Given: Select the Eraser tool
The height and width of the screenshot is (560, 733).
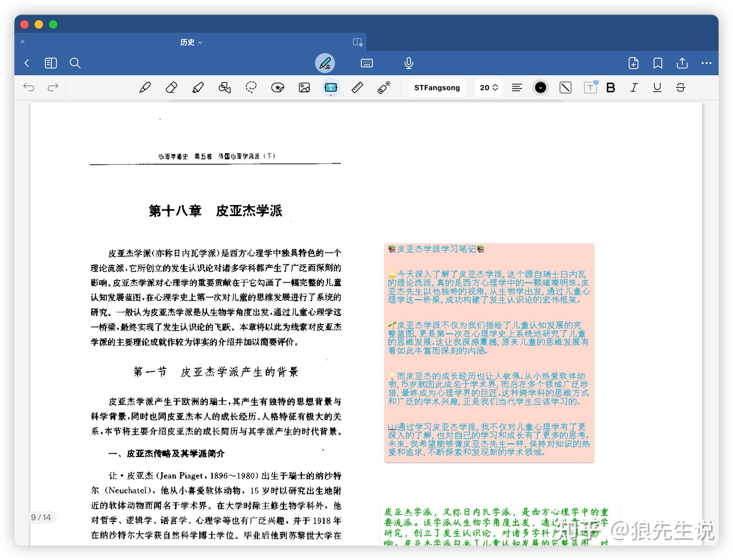Looking at the screenshot, I should [171, 87].
